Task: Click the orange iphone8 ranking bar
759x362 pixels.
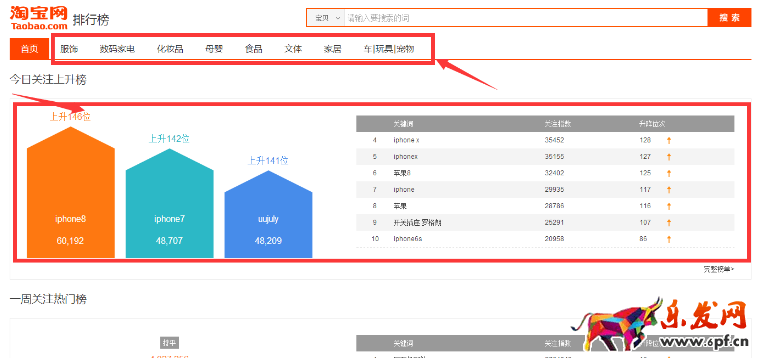Action: 71,193
